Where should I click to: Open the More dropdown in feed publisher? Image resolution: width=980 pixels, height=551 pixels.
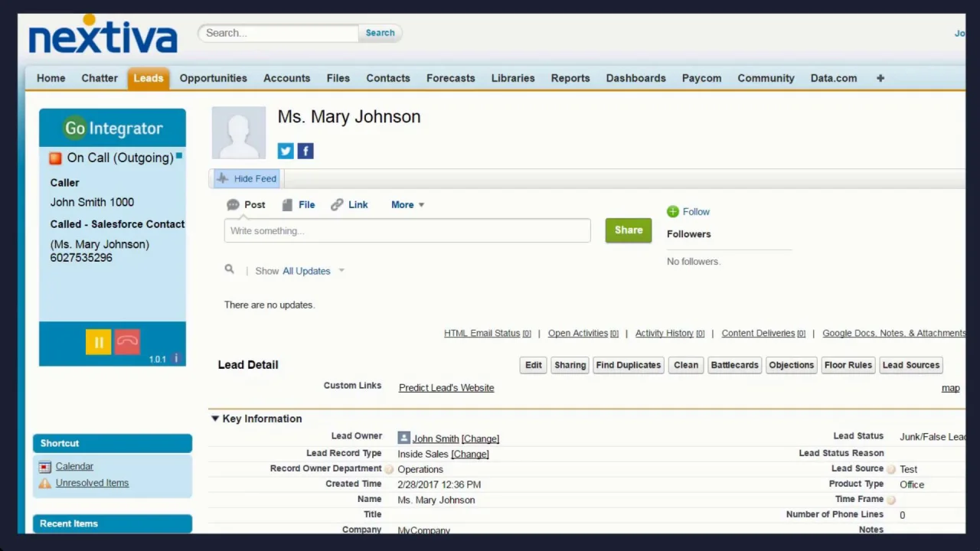[407, 205]
